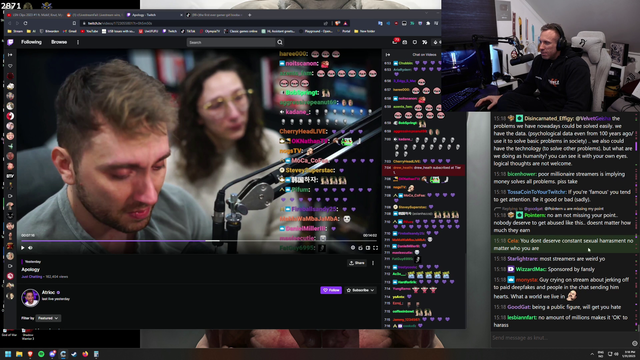Open video player settings gear
This screenshot has height=360, width=640.
pos(353,247)
